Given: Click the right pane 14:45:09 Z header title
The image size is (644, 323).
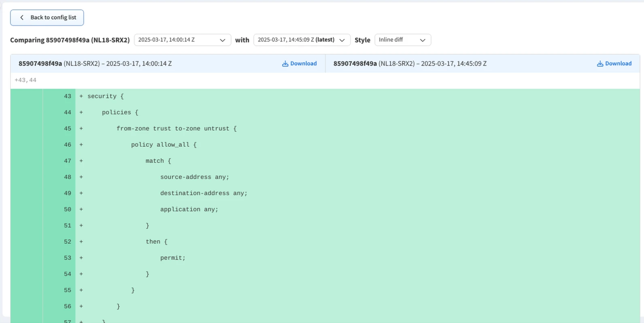Looking at the screenshot, I should coord(410,63).
